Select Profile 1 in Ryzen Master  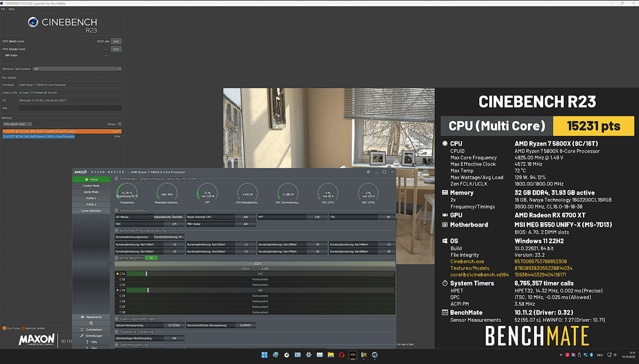tap(91, 199)
